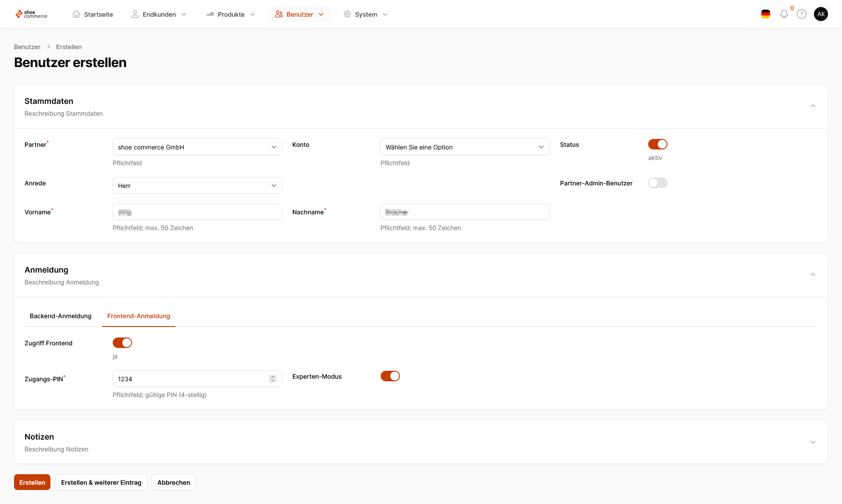Open the notifications bell icon

(x=784, y=14)
